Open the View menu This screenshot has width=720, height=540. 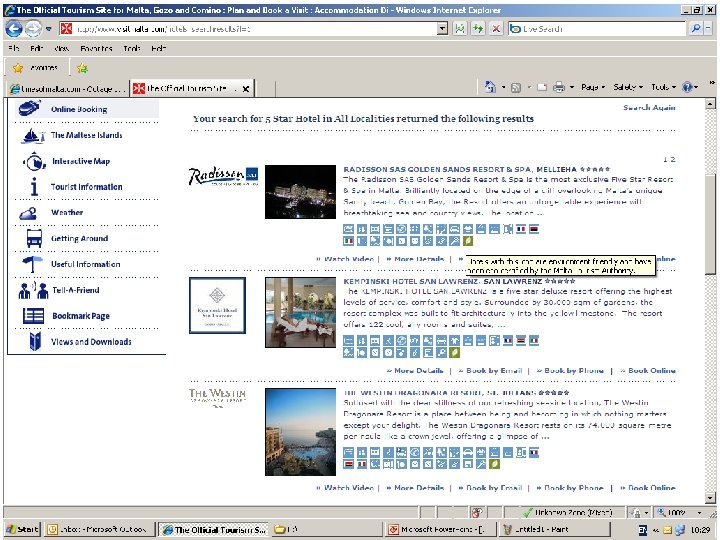point(62,48)
